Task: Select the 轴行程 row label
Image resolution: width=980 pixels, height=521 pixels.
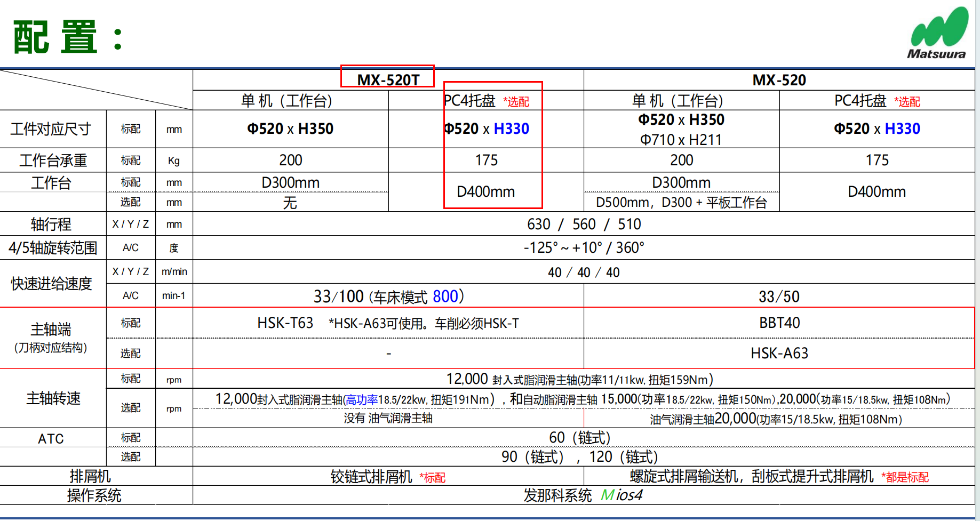Action: [x=51, y=225]
